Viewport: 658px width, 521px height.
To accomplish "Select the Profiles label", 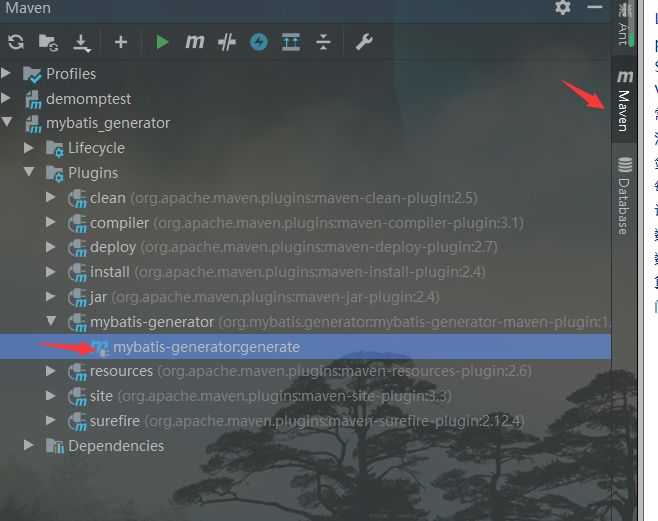I will pos(71,74).
